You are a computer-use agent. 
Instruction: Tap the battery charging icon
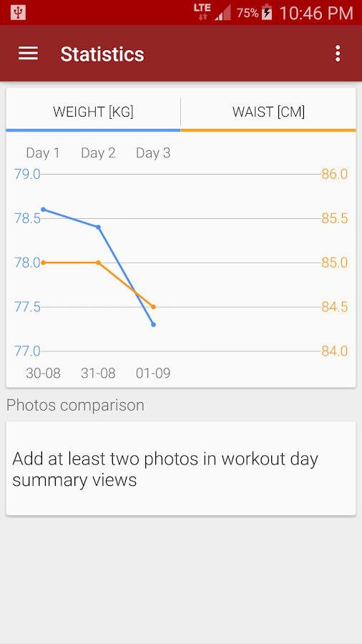[267, 12]
